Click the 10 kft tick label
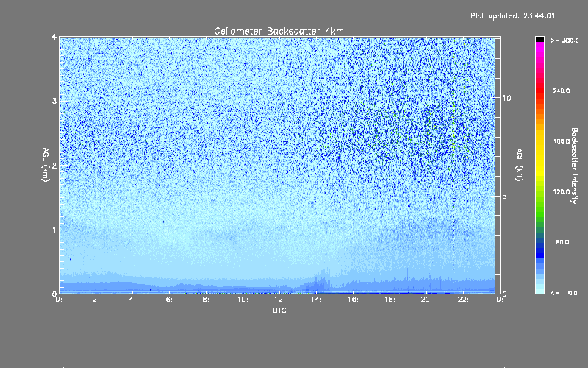Image resolution: width=588 pixels, height=368 pixels. pos(506,98)
